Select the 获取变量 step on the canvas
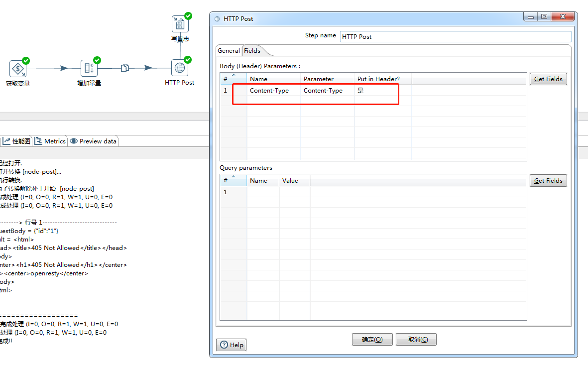 [18, 69]
